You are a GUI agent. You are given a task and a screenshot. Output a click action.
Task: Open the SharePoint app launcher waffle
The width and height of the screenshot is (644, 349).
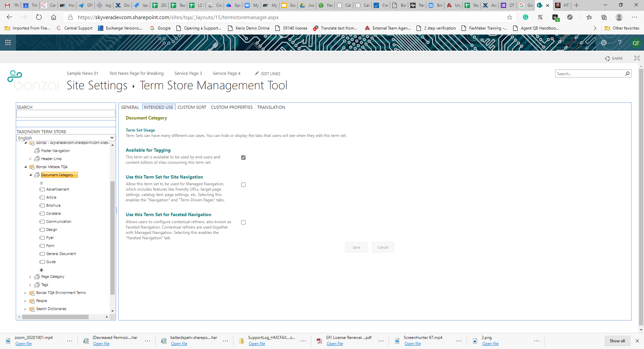8,43
